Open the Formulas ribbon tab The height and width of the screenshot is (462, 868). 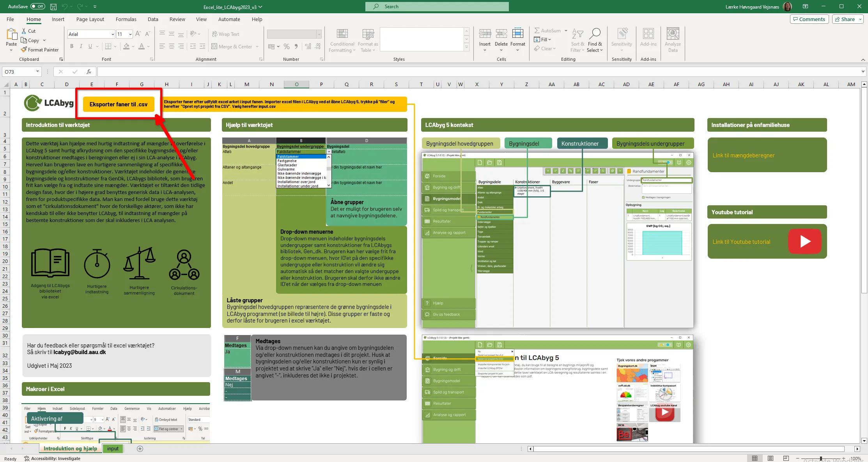click(126, 19)
